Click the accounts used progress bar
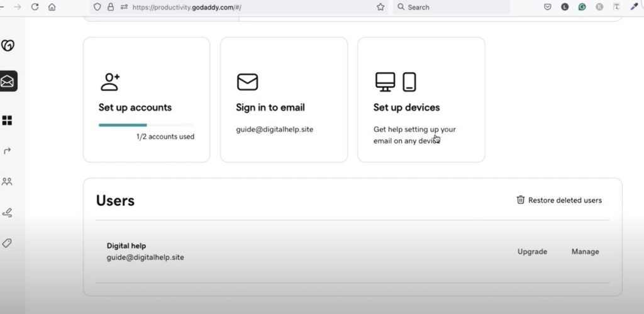Viewport: 644px width, 314px height. (x=146, y=125)
